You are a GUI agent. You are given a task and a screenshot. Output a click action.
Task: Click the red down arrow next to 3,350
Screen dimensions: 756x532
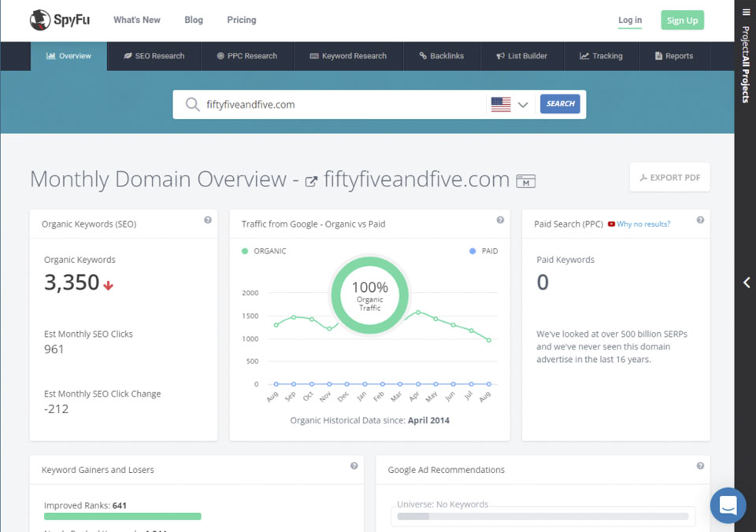pyautogui.click(x=109, y=285)
